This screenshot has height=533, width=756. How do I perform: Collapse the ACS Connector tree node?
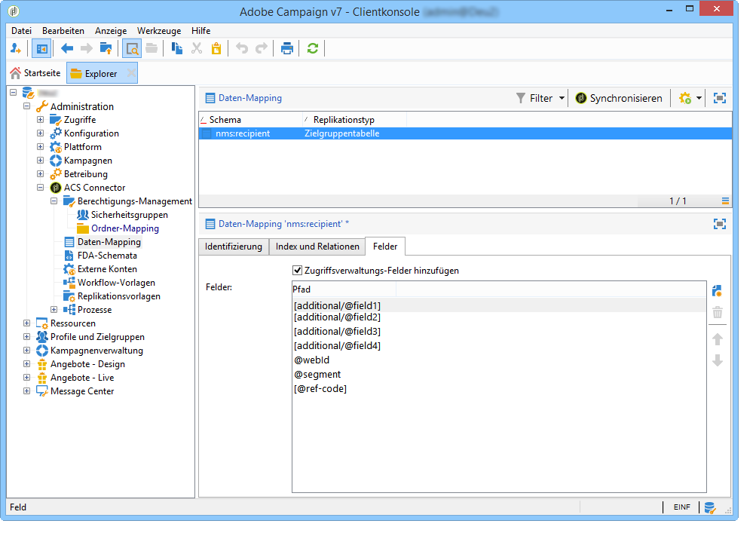click(41, 188)
